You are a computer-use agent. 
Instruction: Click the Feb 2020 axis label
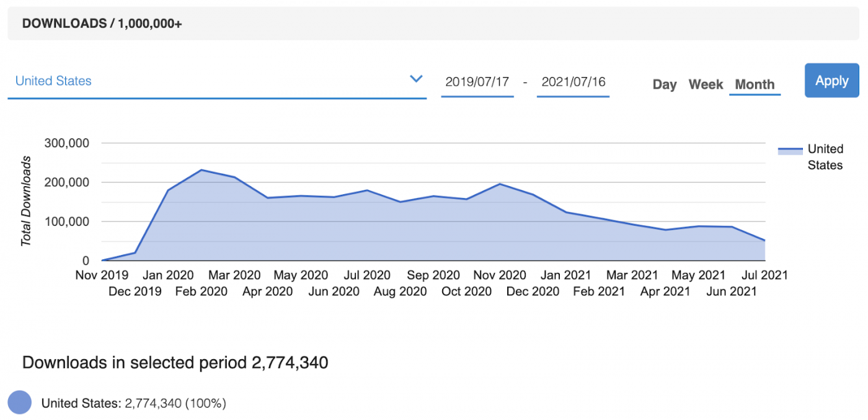click(x=201, y=291)
